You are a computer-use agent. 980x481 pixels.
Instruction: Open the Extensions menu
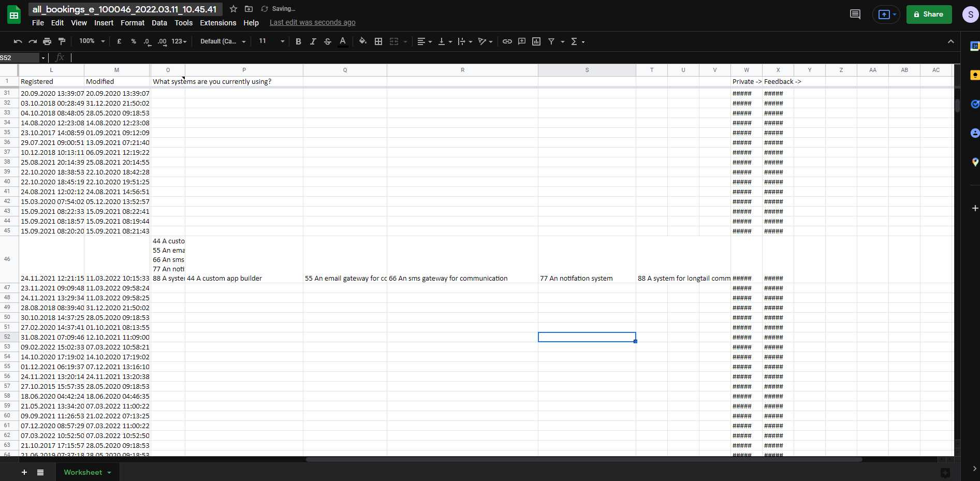pyautogui.click(x=218, y=23)
